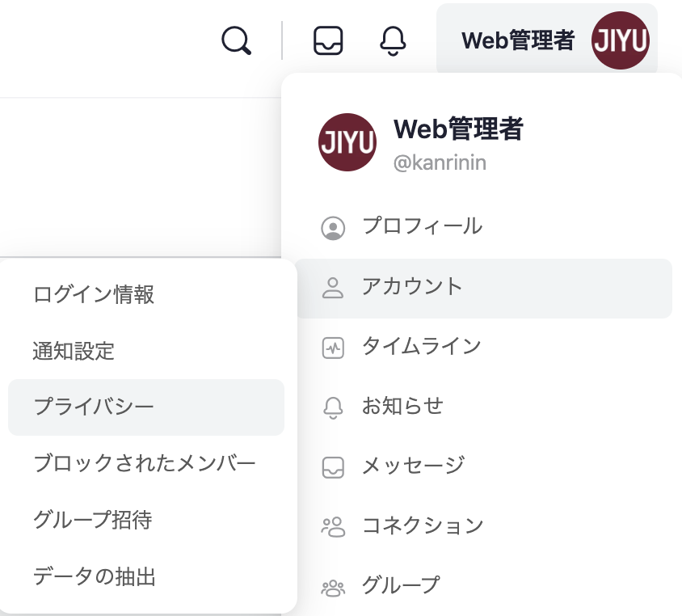Click the JIYU avatar in top bar

[x=621, y=40]
